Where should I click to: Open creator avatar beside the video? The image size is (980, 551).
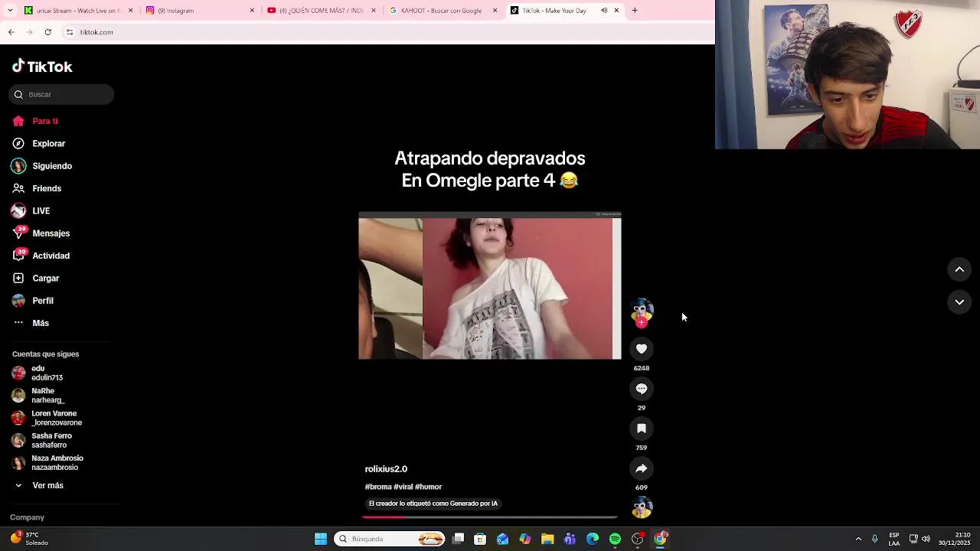pos(642,310)
